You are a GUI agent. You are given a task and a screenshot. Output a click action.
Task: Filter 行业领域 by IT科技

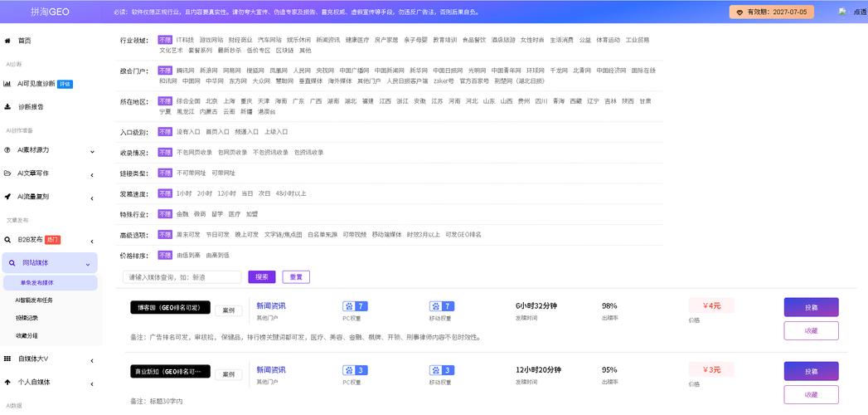pyautogui.click(x=185, y=40)
